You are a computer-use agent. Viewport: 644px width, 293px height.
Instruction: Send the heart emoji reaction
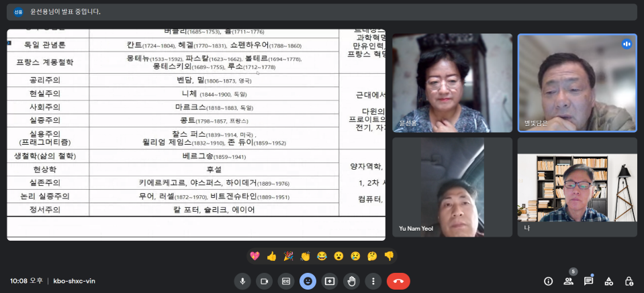click(255, 256)
